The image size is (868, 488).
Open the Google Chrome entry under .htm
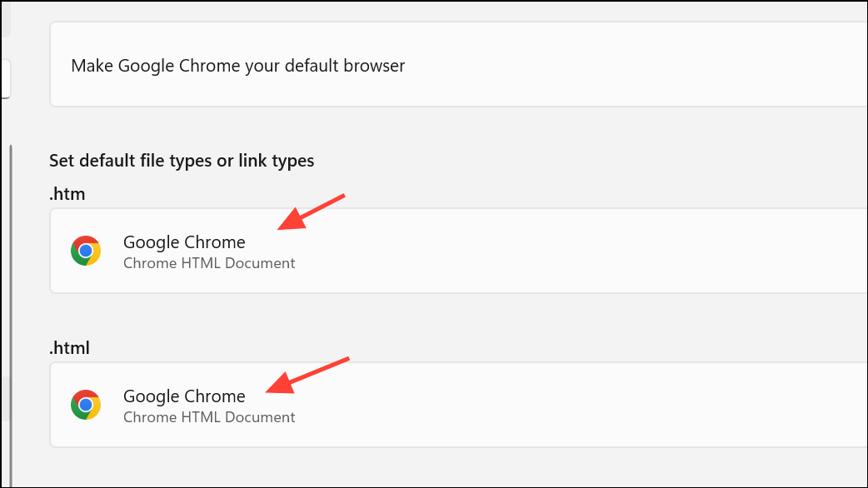[x=184, y=242]
